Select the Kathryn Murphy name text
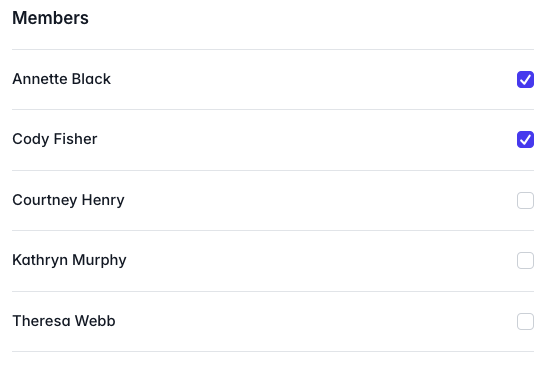Image resolution: width=550 pixels, height=376 pixels. coord(69,260)
